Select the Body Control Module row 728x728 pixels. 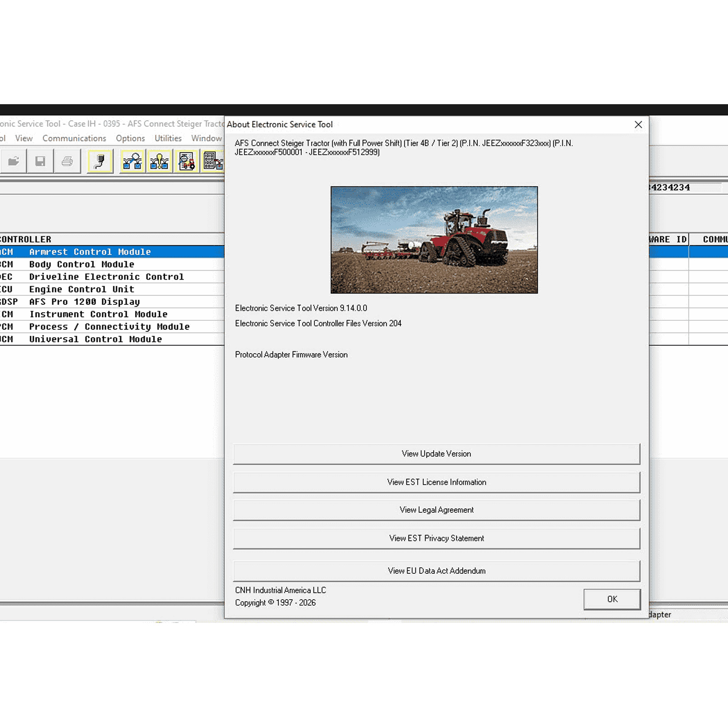[x=112, y=264]
